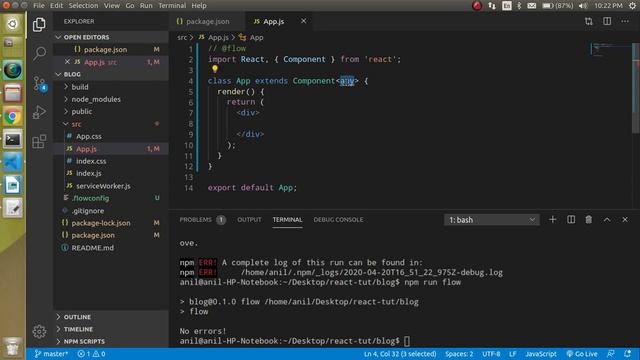Launch Chrome from the Ubuntu dock
Screen dimensions: 640x360
click(13, 117)
